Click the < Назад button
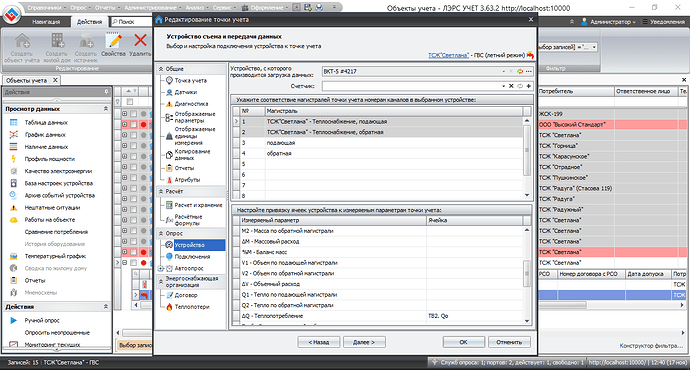Screen dimensions: 690x370 click(x=319, y=342)
